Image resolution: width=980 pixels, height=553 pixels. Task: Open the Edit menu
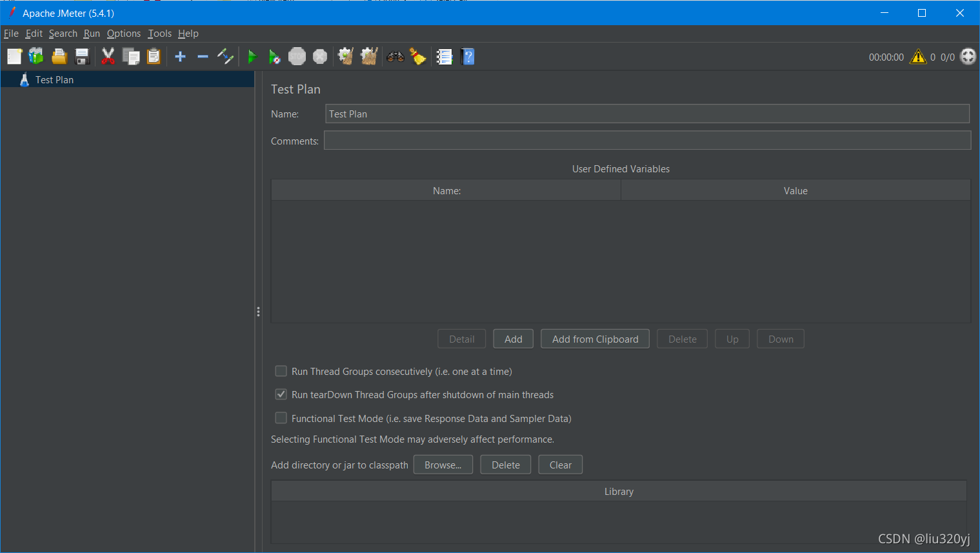point(34,34)
